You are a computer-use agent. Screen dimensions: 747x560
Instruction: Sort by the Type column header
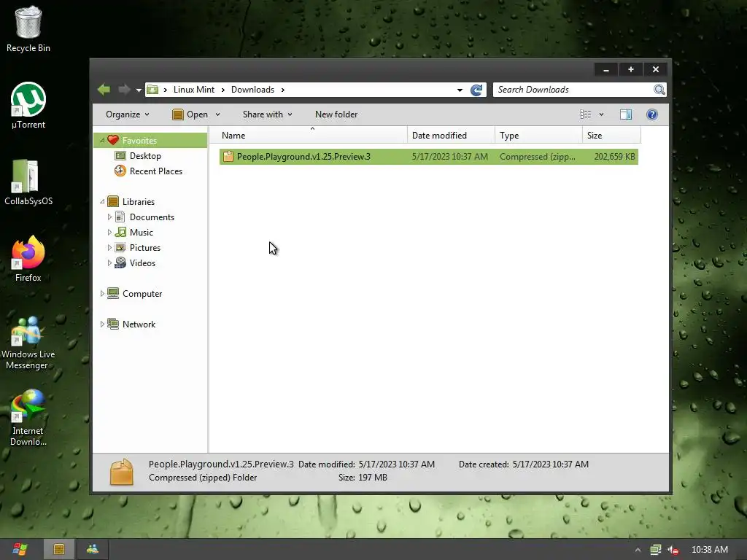click(539, 135)
